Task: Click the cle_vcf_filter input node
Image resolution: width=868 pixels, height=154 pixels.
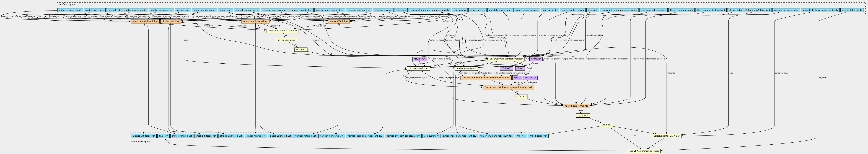Action: click(x=735, y=10)
